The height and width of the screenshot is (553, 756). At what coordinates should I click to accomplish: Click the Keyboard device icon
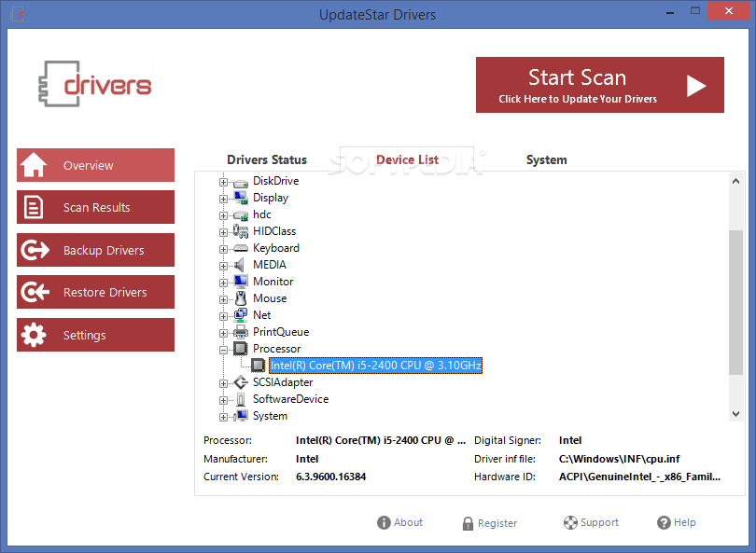[x=241, y=249]
